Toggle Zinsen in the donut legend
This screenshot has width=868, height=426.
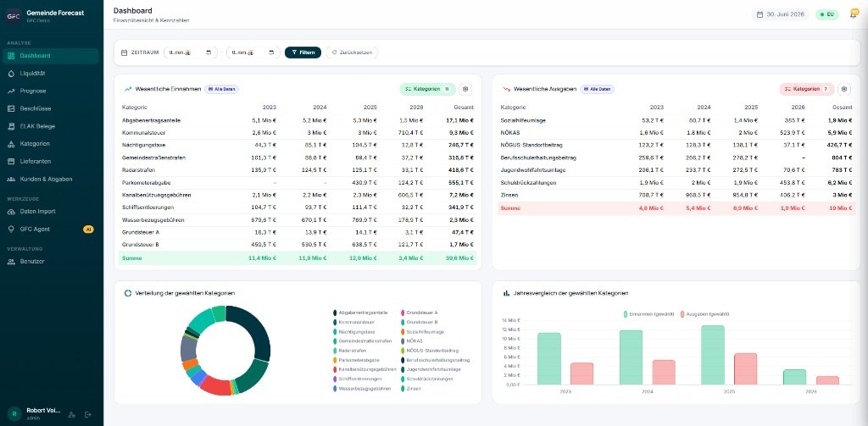tap(410, 389)
